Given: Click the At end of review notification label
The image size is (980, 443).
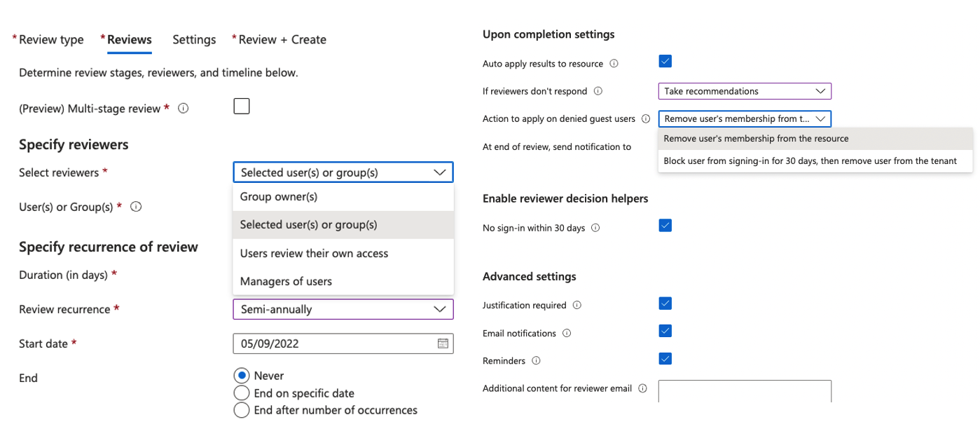Looking at the screenshot, I should [x=557, y=147].
